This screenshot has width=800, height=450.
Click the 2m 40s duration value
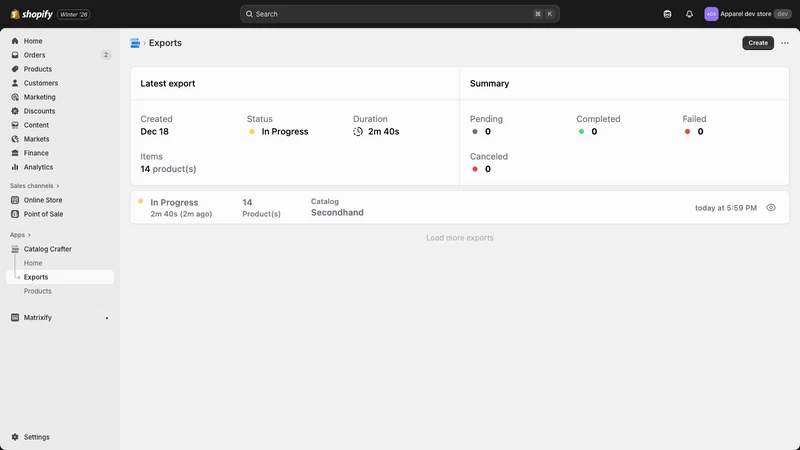[x=384, y=132]
